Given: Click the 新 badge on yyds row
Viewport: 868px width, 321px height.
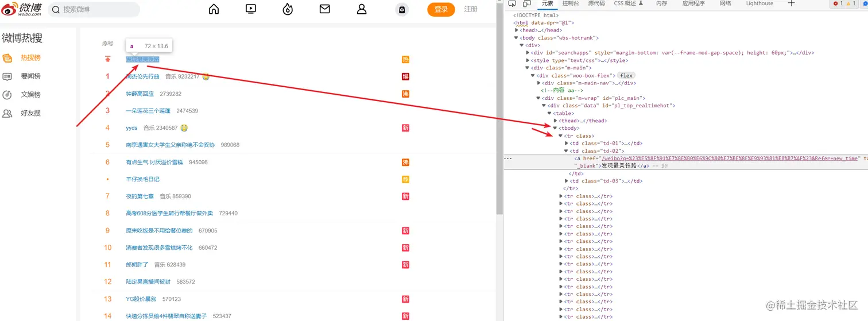Looking at the screenshot, I should tap(405, 128).
